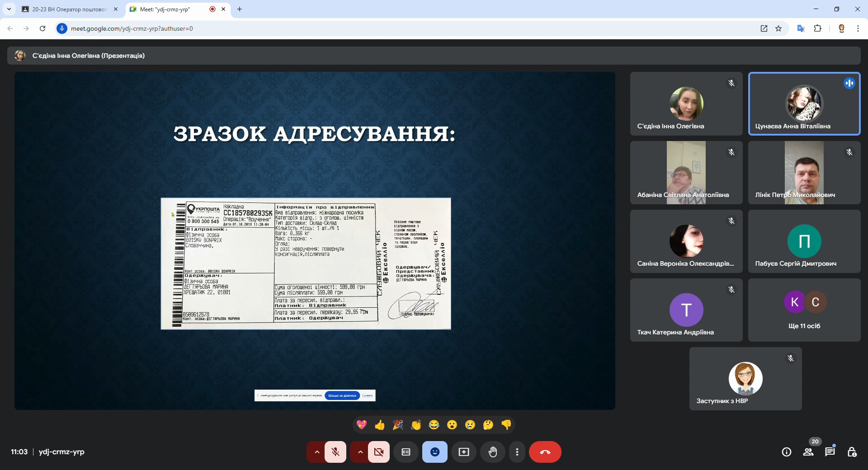Open the browser profile avatar
Viewport: 868px width, 470px height.
[841, 28]
